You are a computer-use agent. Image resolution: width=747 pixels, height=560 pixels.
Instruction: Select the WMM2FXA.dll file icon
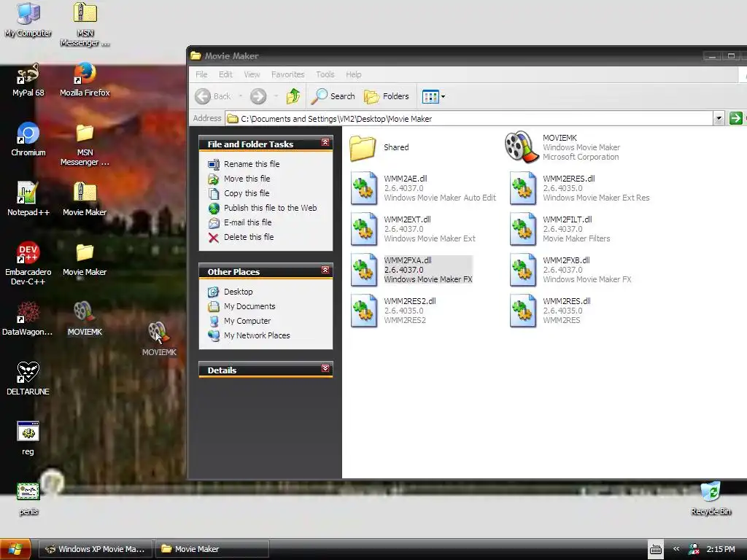click(x=364, y=270)
